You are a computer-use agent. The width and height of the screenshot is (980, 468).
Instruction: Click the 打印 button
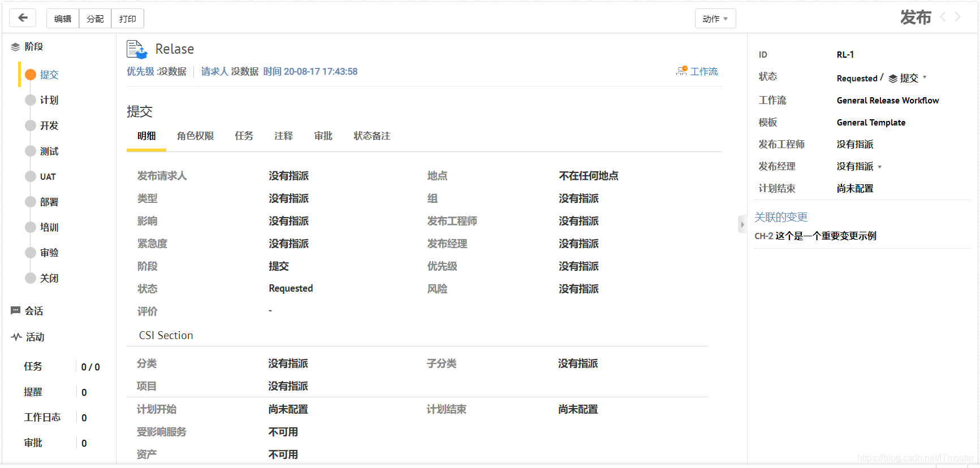point(128,19)
